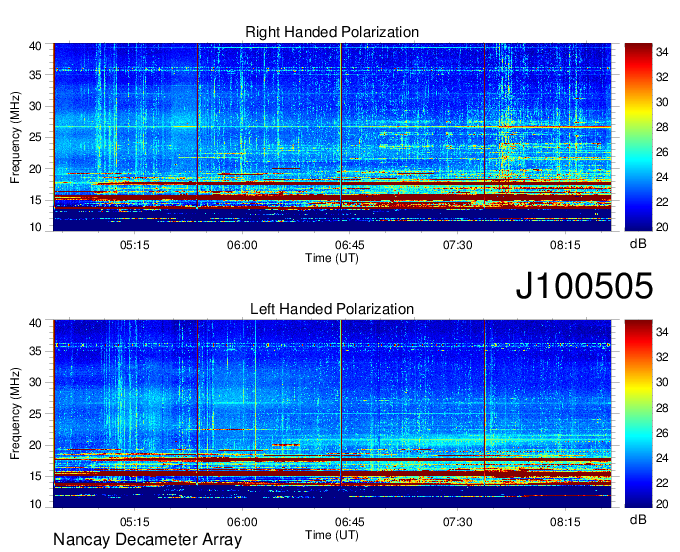
Task: Click the "06:00" tick under Right Handed plot
Action: 242,245
